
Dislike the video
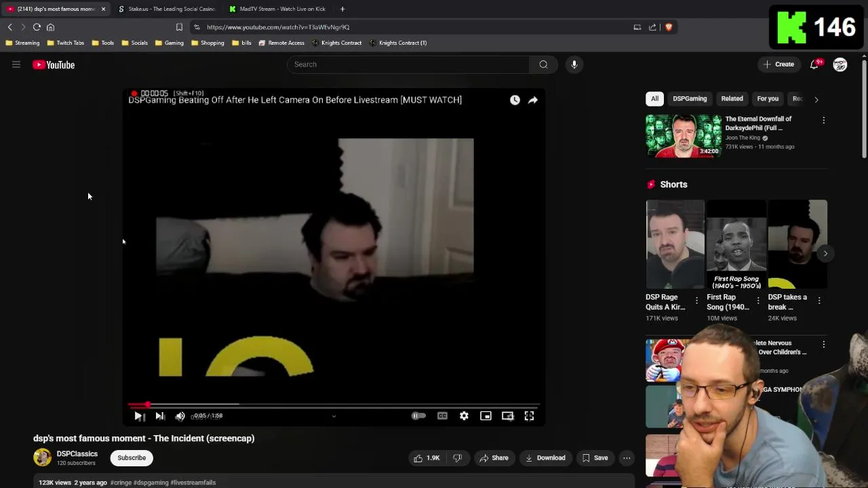(457, 457)
